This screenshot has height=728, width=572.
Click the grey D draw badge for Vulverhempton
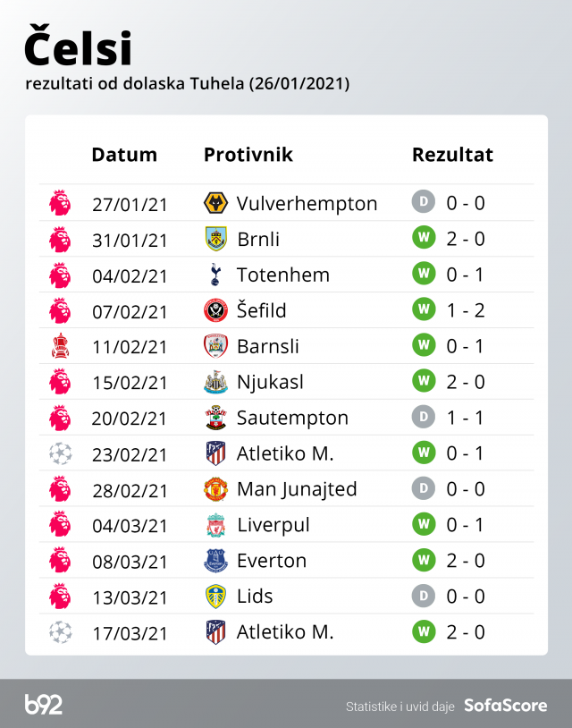[x=423, y=203]
